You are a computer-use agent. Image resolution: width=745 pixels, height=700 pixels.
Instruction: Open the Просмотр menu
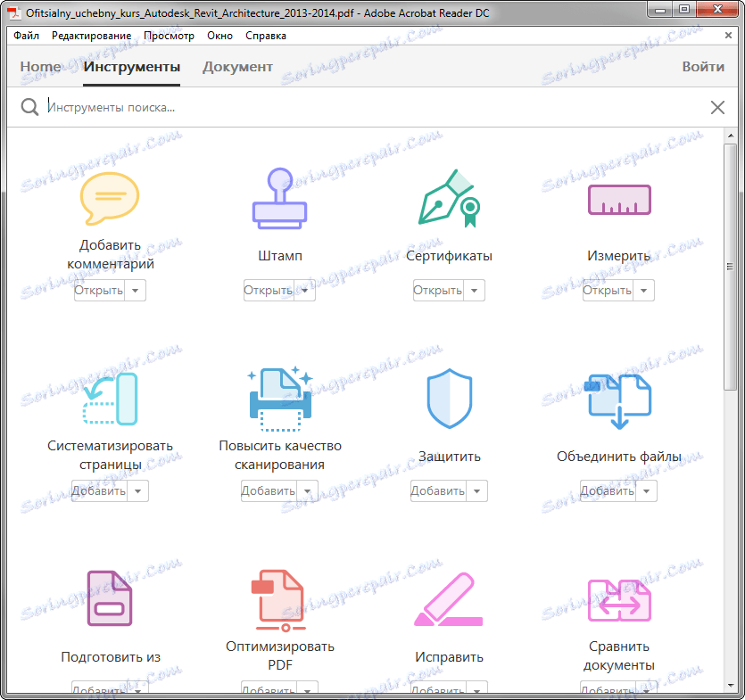coord(170,36)
